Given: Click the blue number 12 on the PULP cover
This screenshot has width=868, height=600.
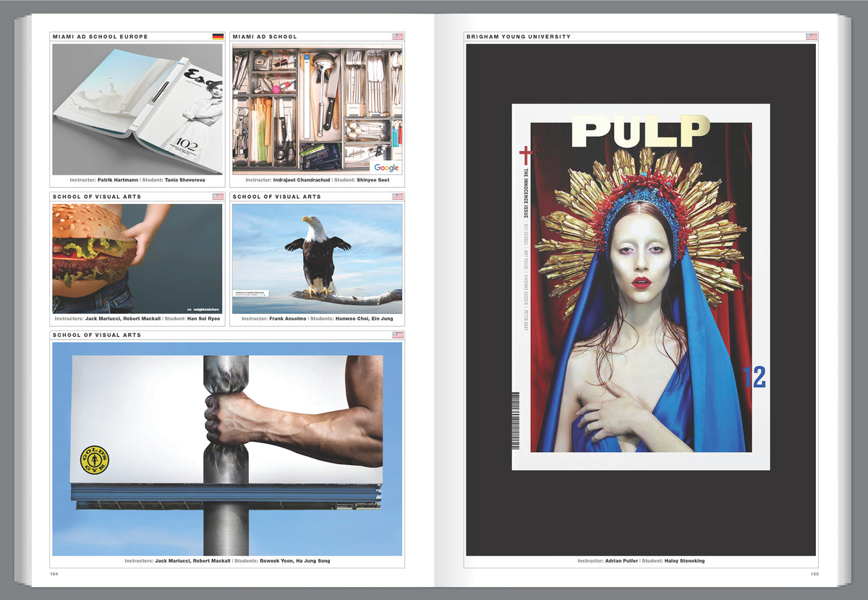Looking at the screenshot, I should tap(753, 377).
